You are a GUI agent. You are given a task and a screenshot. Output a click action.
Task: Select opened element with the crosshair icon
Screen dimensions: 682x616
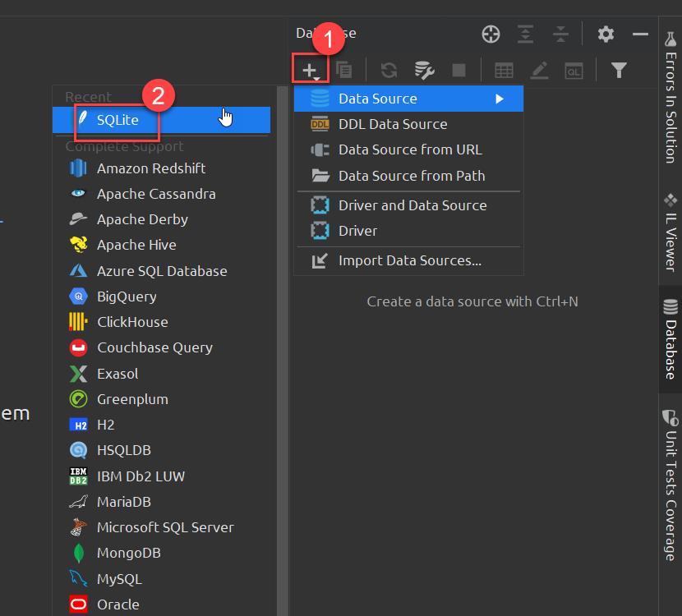click(491, 34)
